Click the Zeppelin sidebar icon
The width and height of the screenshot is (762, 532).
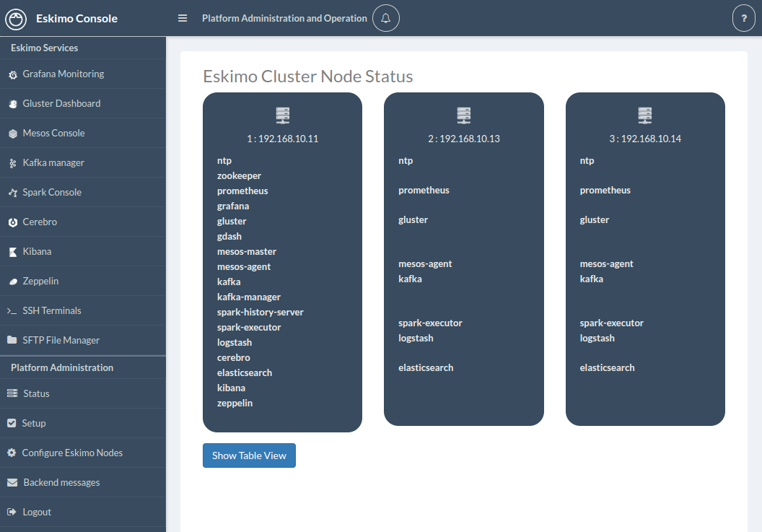coord(12,282)
